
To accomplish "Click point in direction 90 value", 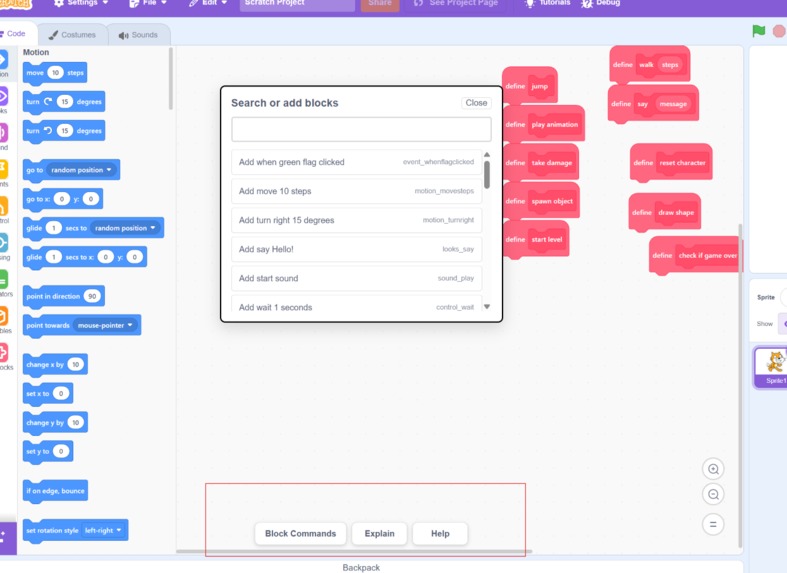I will (x=92, y=296).
